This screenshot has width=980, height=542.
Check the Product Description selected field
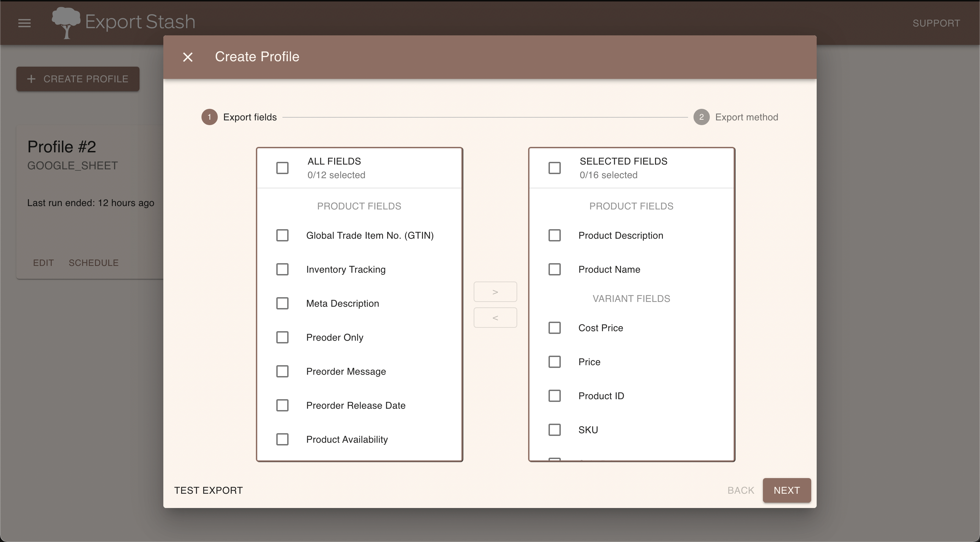[554, 235]
